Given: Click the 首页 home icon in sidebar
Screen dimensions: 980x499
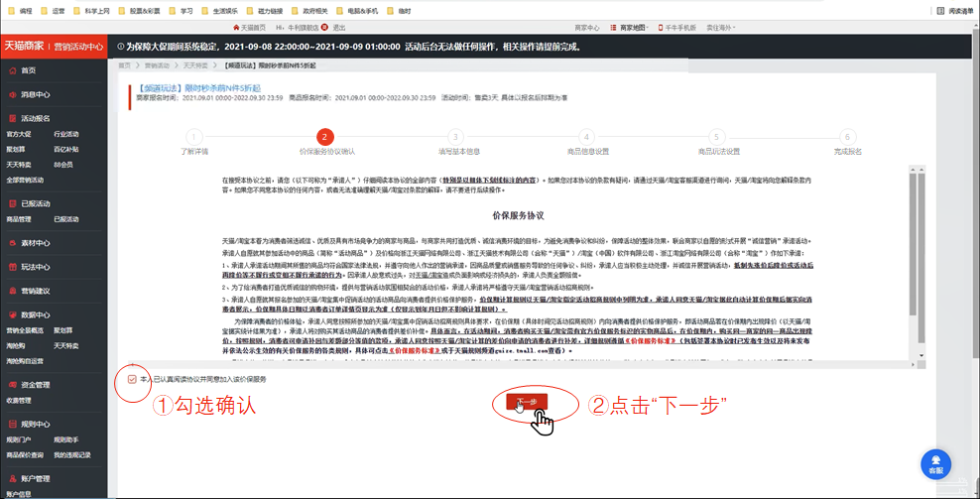Looking at the screenshot, I should click(x=13, y=70).
